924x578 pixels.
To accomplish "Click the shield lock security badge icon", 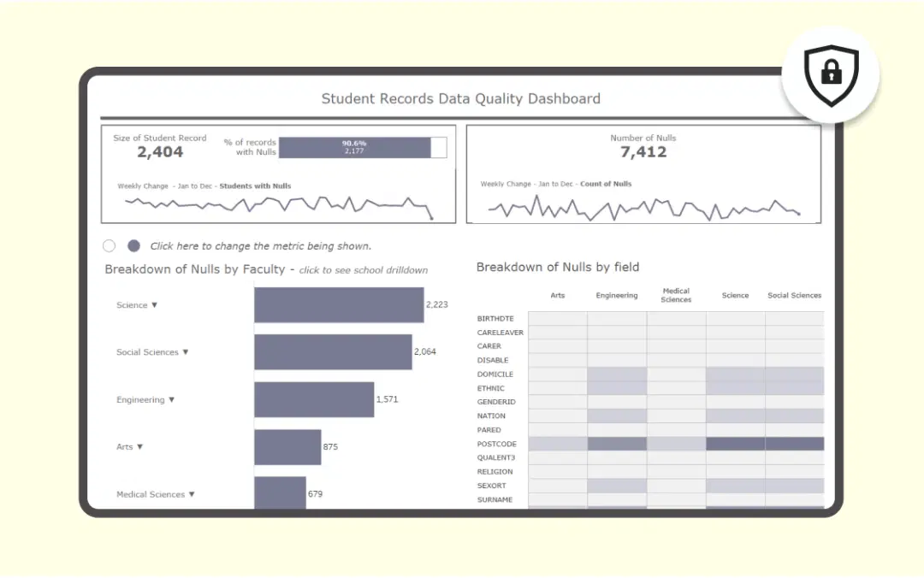I will (829, 75).
